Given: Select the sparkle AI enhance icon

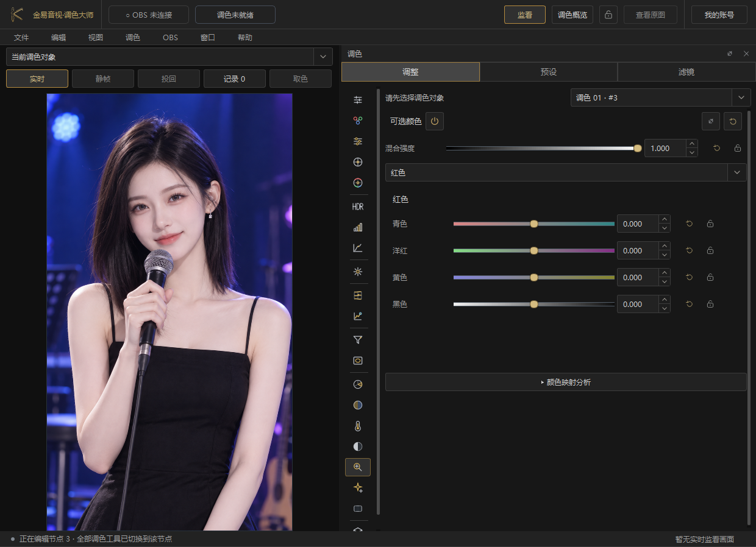Looking at the screenshot, I should [358, 487].
